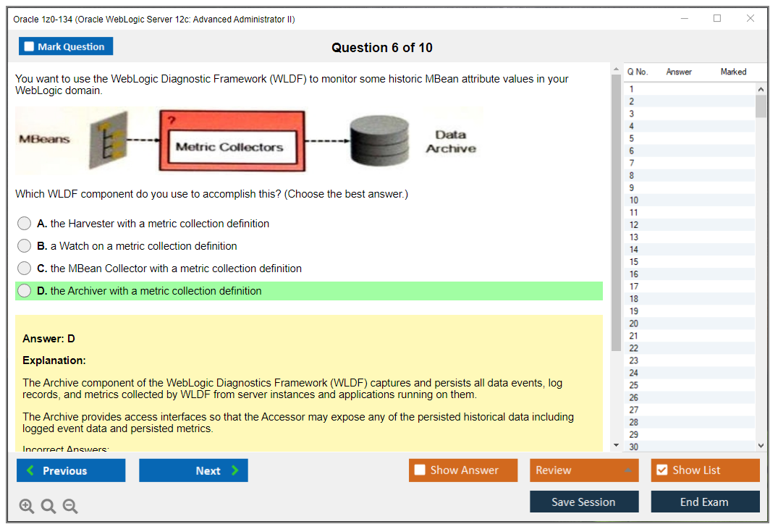Image resolution: width=778 pixels, height=532 pixels.
Task: Select answer B about a Watch
Action: (25, 246)
